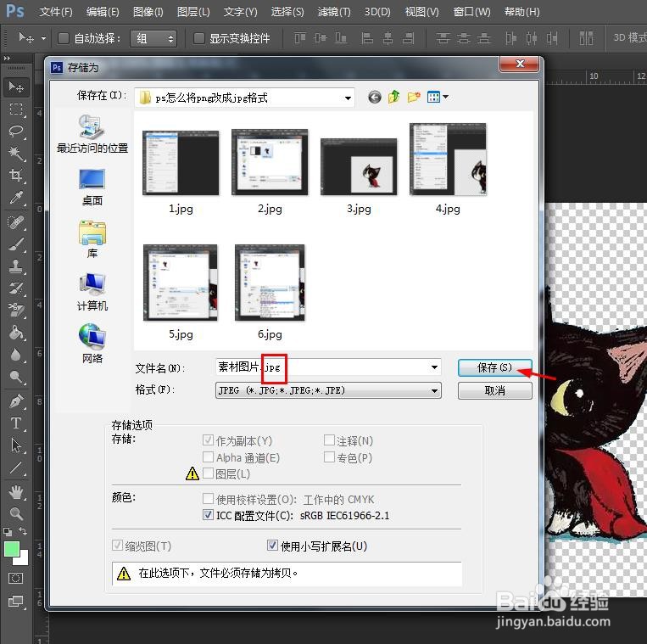Enable Auto-Select checkbox in options bar
647x644 pixels.
(x=63, y=38)
